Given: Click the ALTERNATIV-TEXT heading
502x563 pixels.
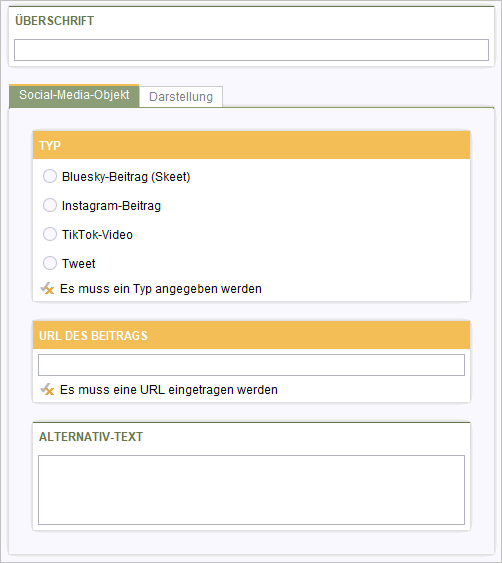Looking at the screenshot, I should tap(91, 437).
